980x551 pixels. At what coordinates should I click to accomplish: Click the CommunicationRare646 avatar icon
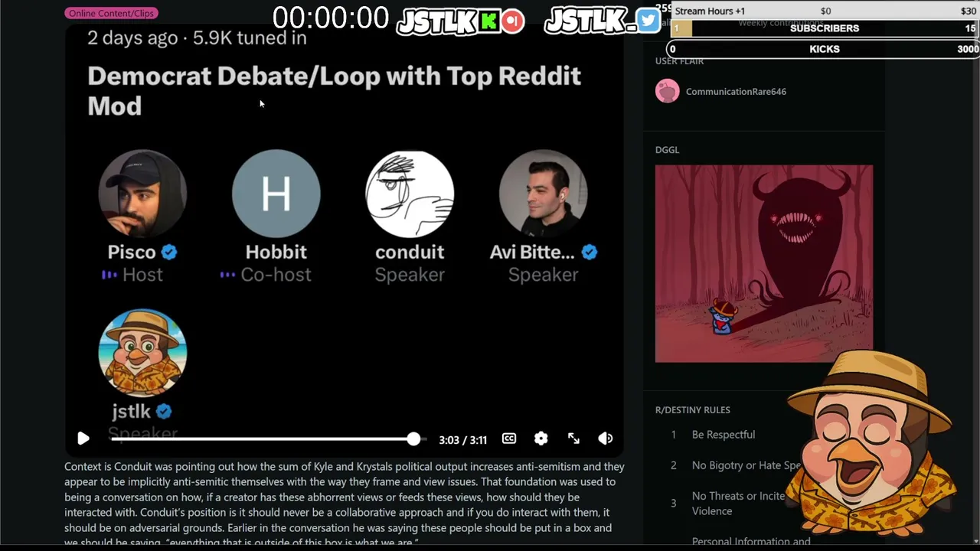[x=668, y=91]
